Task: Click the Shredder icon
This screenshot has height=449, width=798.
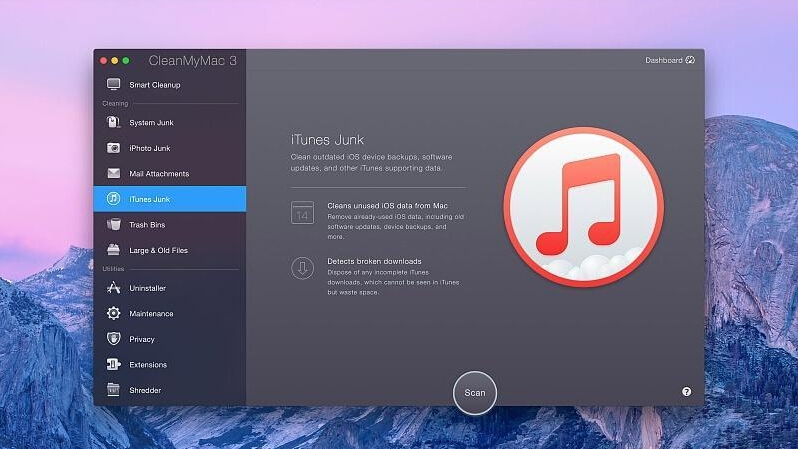Action: (113, 390)
